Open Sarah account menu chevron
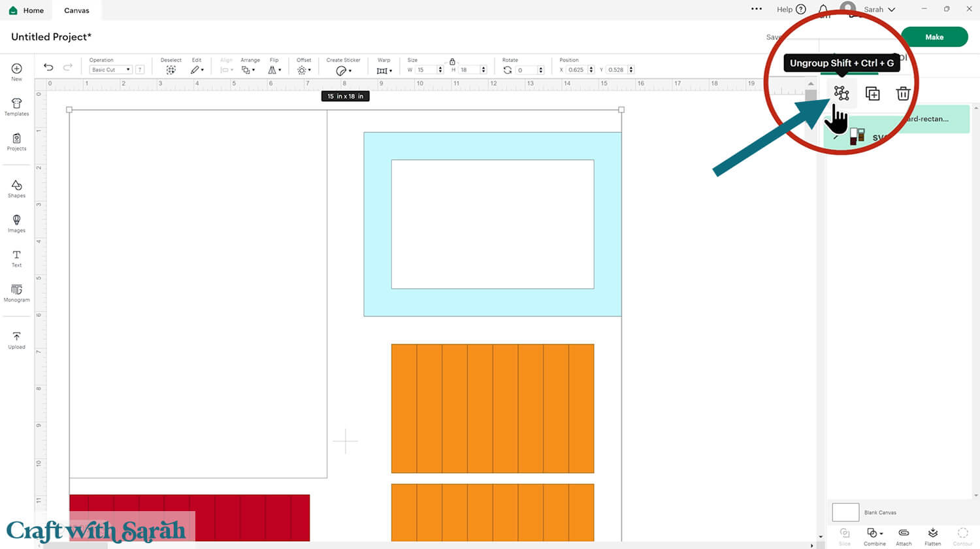The height and width of the screenshot is (549, 980). click(892, 10)
